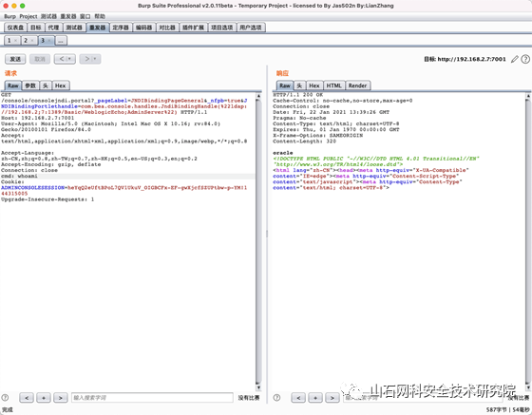Viewport: 532px width, 415px height.
Task: Open the 项目选项 tab
Action: click(222, 28)
